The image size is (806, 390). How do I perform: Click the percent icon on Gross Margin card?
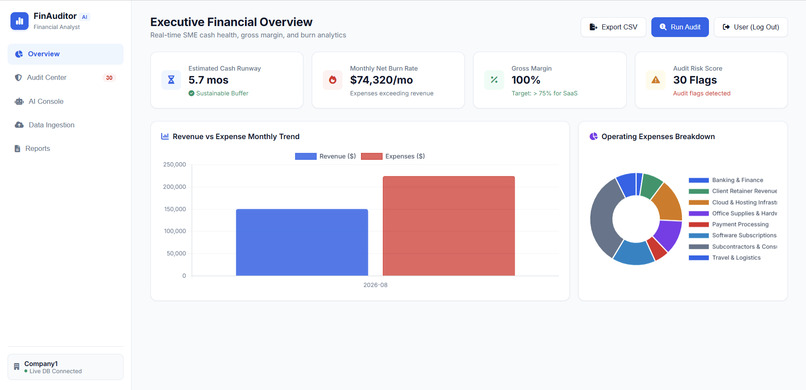pos(494,80)
